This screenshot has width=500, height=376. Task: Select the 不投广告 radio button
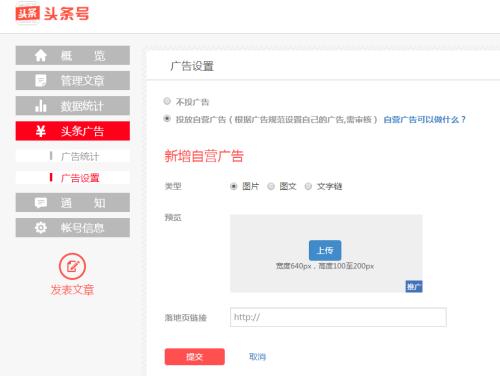pyautogui.click(x=167, y=101)
